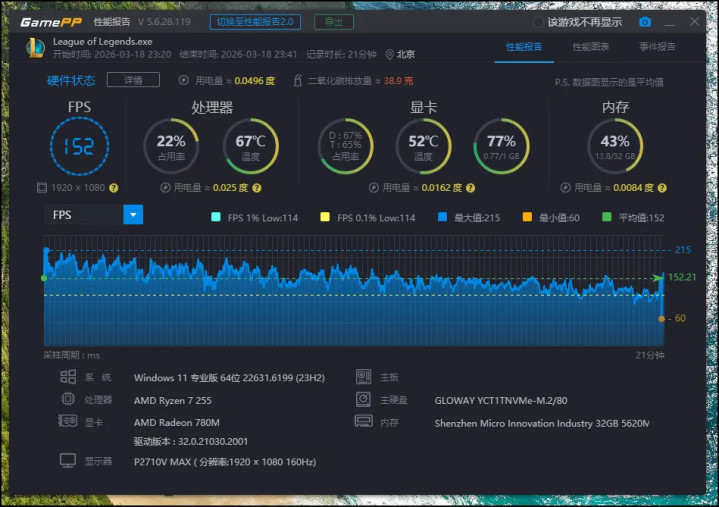
Task: Click the camera screenshot icon
Action: [x=645, y=22]
